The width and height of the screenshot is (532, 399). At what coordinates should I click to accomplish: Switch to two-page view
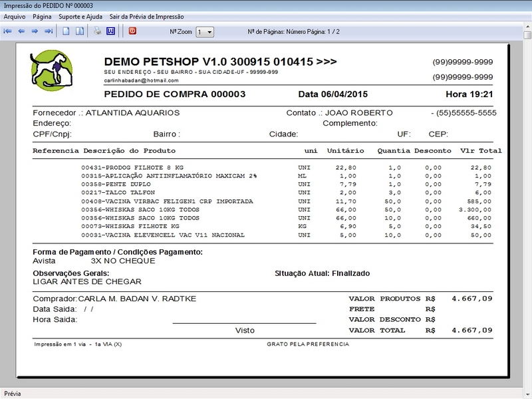pyautogui.click(x=79, y=31)
